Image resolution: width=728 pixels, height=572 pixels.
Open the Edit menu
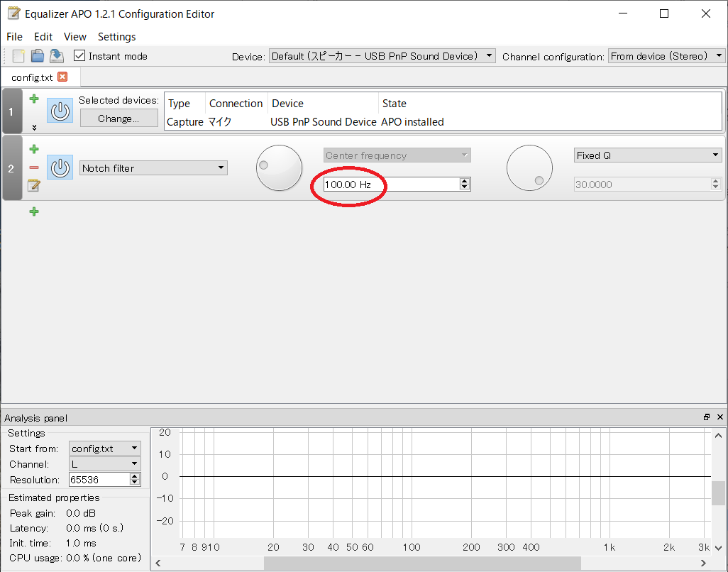click(x=43, y=37)
